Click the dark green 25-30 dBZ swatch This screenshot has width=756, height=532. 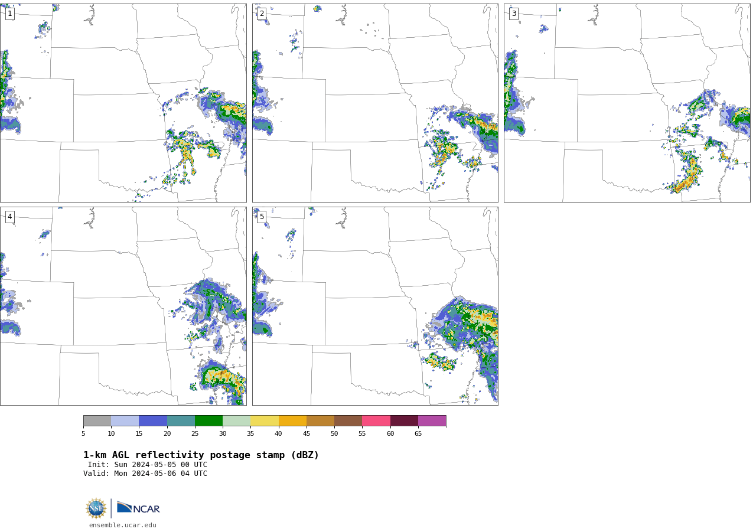(x=208, y=421)
